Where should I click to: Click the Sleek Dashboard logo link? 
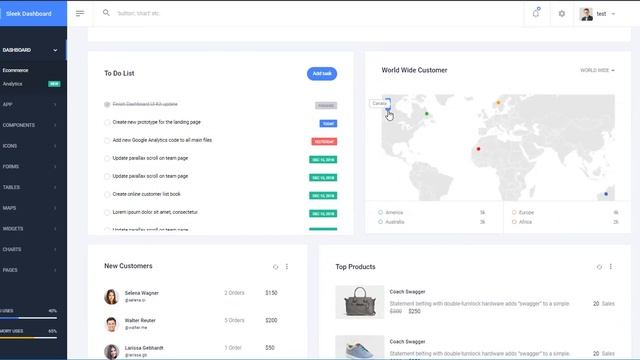(29, 13)
